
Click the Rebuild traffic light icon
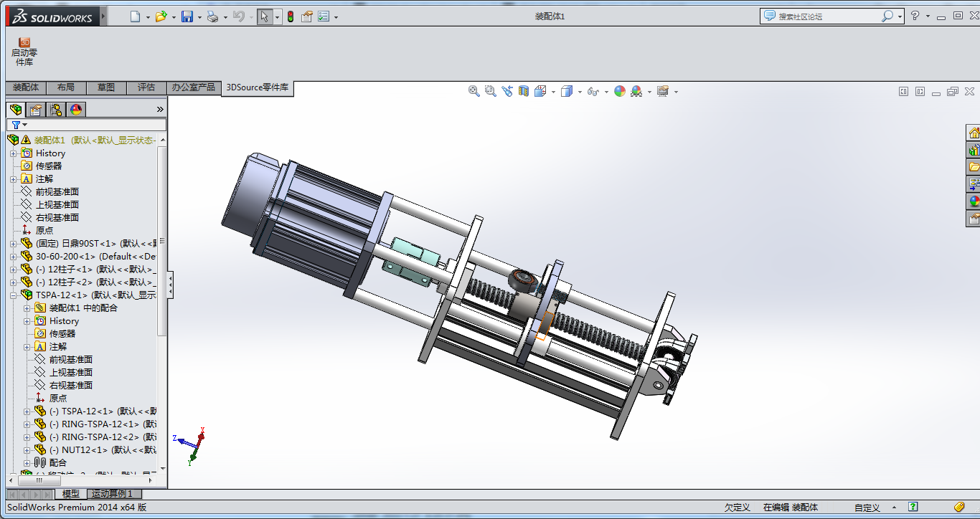point(290,16)
